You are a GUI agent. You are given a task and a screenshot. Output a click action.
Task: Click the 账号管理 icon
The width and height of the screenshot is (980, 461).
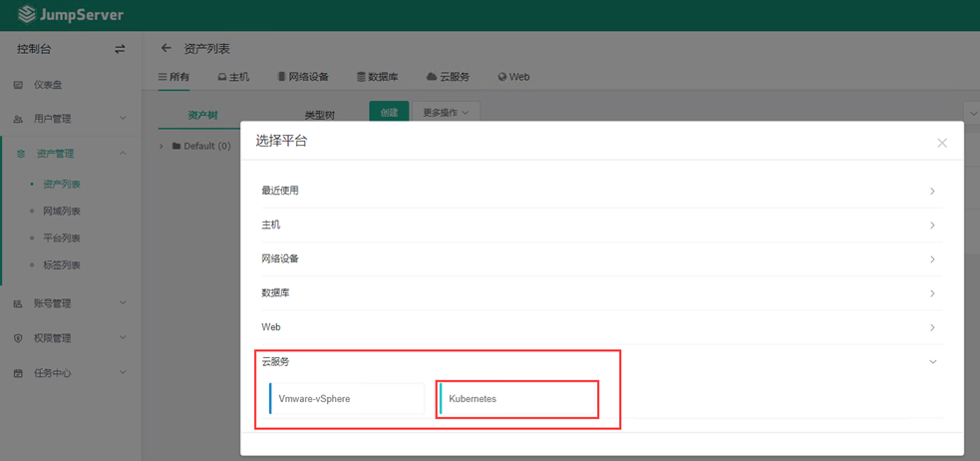tap(19, 304)
